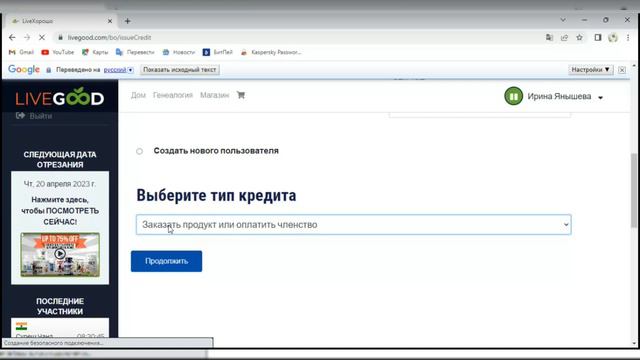Go back to the previous page
The height and width of the screenshot is (360, 640).
click(12, 38)
